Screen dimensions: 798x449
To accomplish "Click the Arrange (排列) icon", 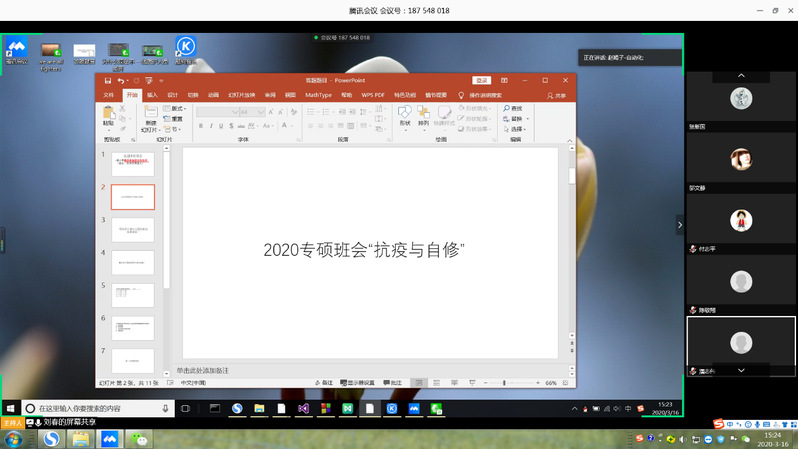I will point(423,116).
